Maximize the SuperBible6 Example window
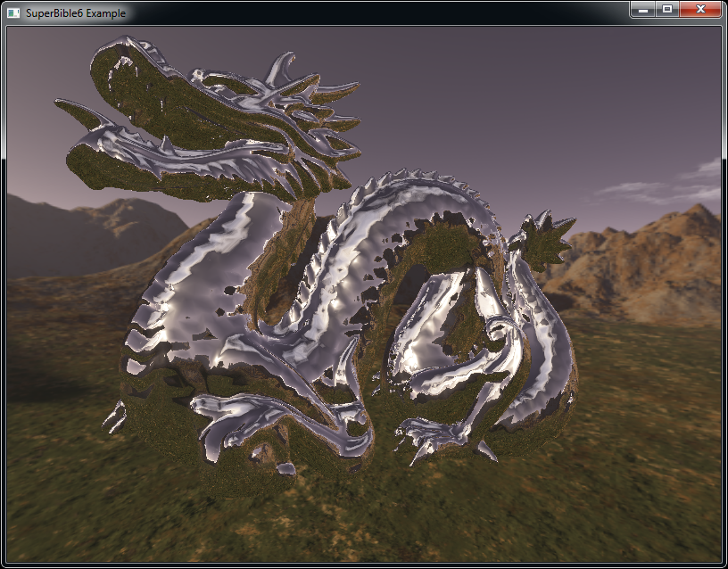The width and height of the screenshot is (728, 569). coord(666,10)
